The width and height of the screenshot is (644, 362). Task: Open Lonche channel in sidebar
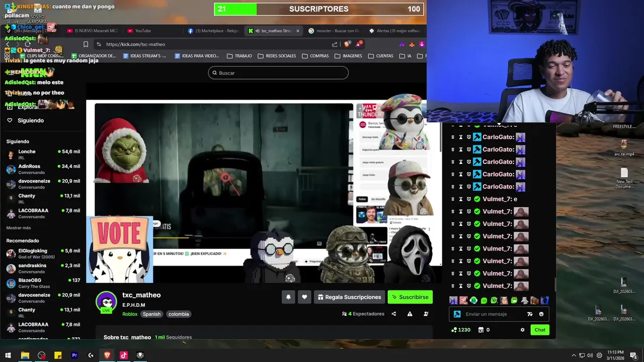(43, 154)
